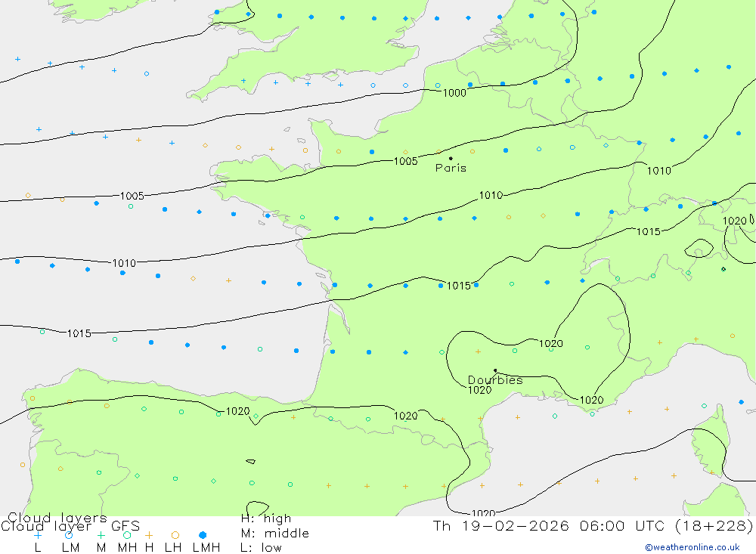Click the orange circle LH legend icon

click(175, 535)
